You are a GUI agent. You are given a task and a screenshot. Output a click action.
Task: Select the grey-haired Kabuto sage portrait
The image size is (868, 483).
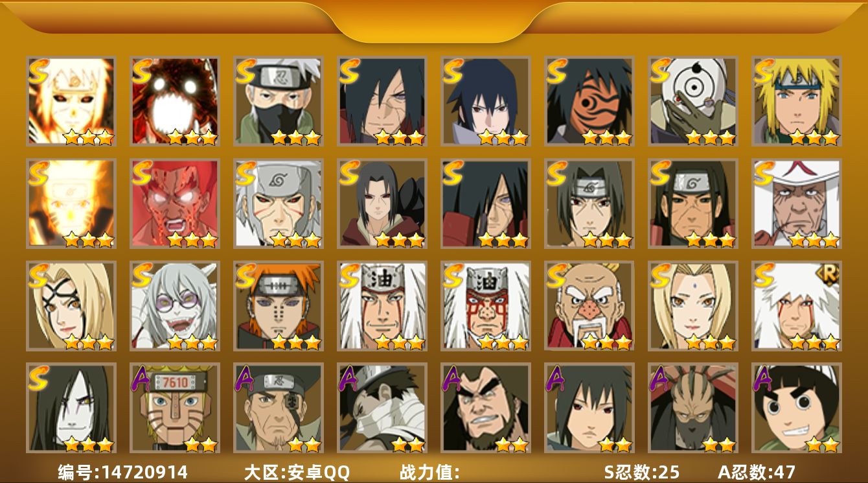(174, 305)
